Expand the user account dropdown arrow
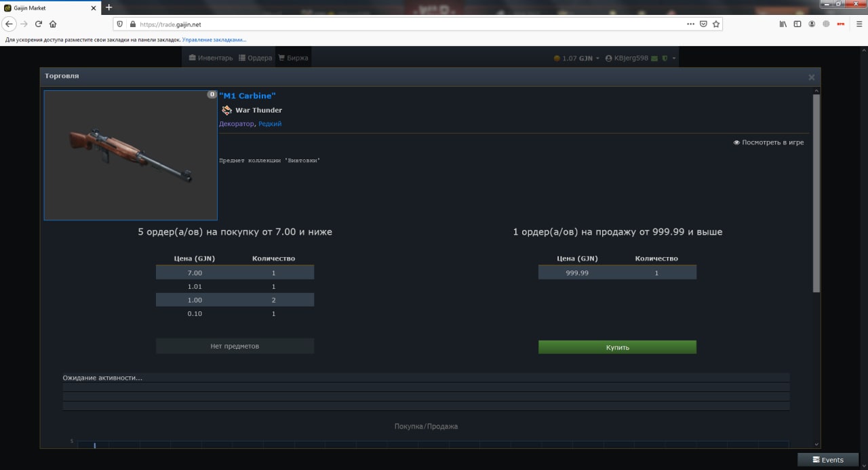 pos(674,58)
